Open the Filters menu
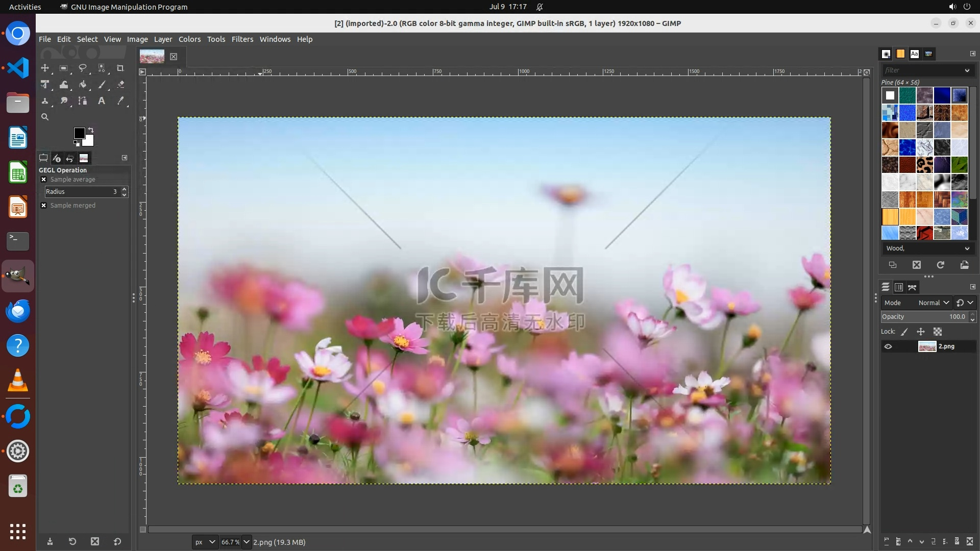This screenshot has width=980, height=551. pyautogui.click(x=242, y=39)
